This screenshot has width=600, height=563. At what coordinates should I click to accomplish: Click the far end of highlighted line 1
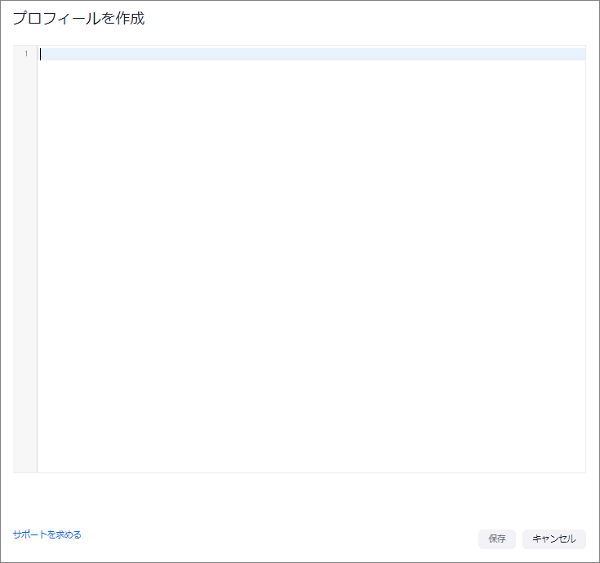click(x=578, y=54)
